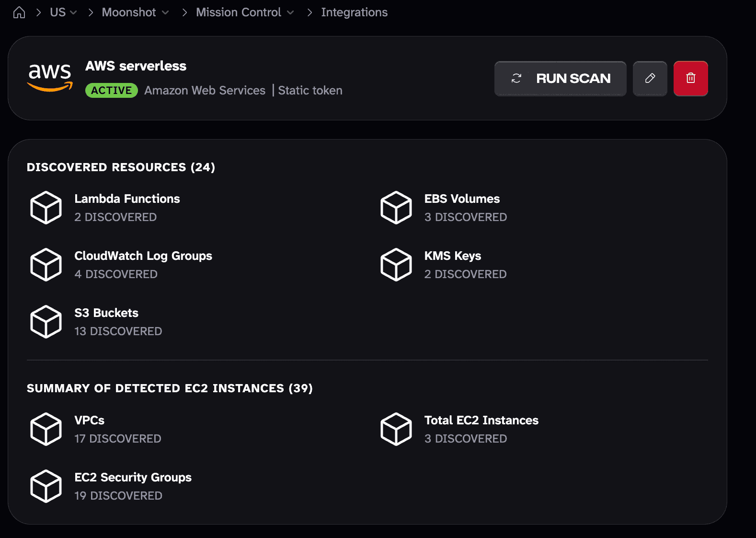756x538 pixels.
Task: Click the AWS logo
Action: click(50, 77)
